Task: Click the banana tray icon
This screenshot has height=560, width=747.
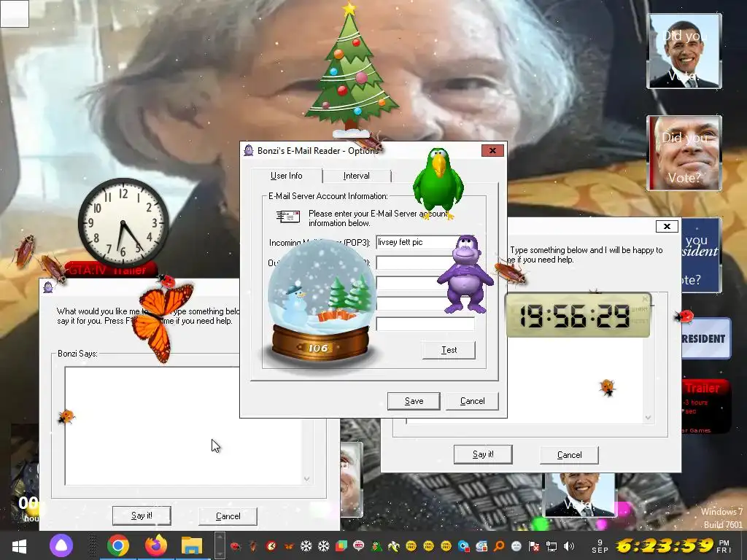Action: point(393,545)
